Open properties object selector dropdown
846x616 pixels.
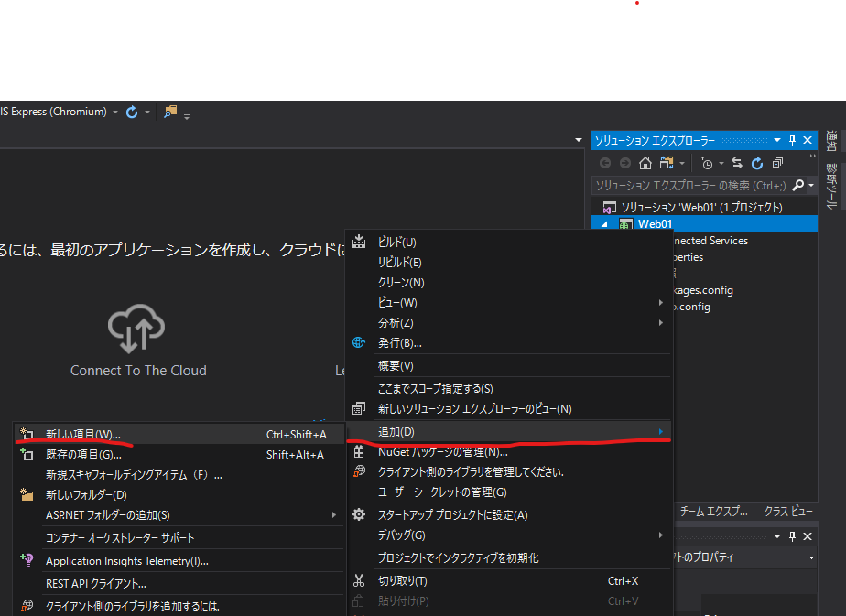point(811,557)
